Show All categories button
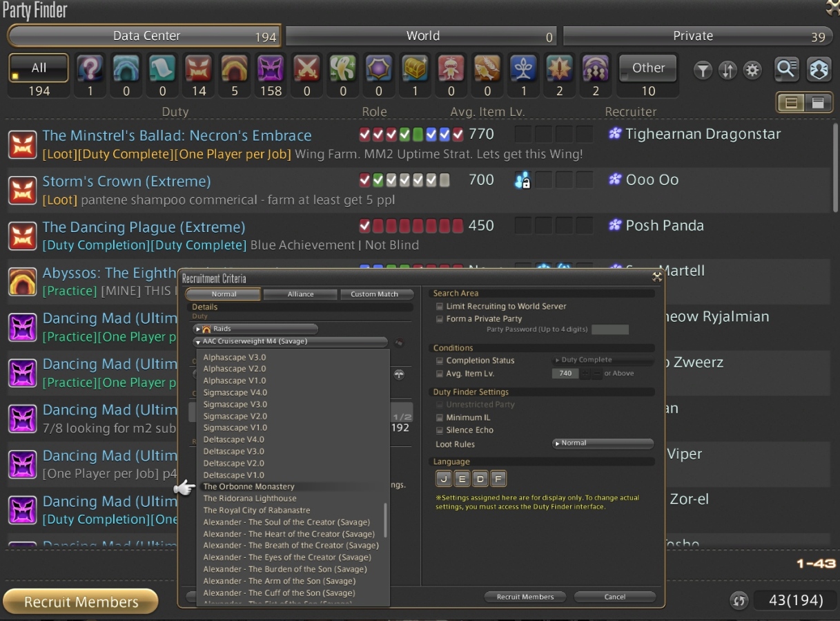This screenshot has height=621, width=840. tap(39, 68)
